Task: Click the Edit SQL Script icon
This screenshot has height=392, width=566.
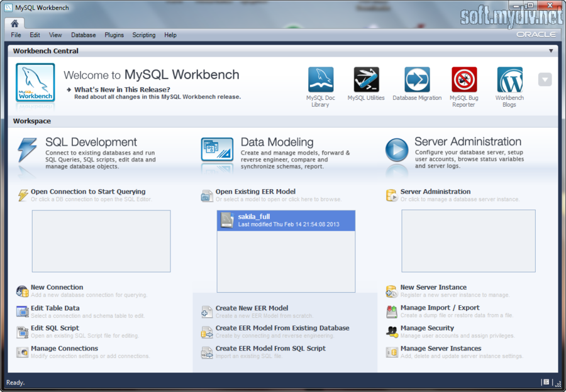Action: 23,332
